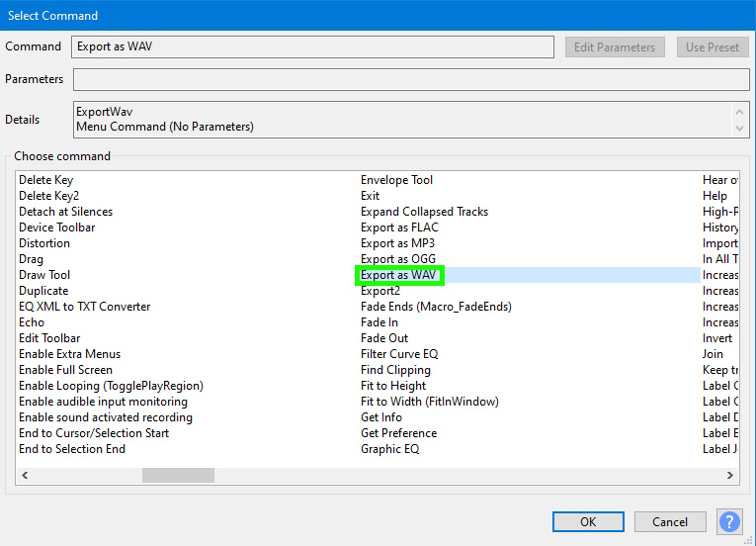Screen dimensions: 756x546
Task: Choose the Envelope Tool command
Action: (x=396, y=180)
